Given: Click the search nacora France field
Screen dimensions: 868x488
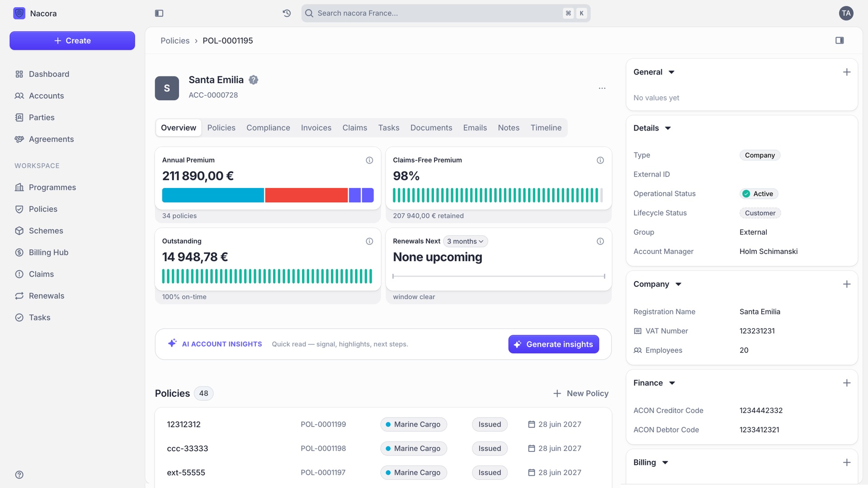Looking at the screenshot, I should click(446, 13).
